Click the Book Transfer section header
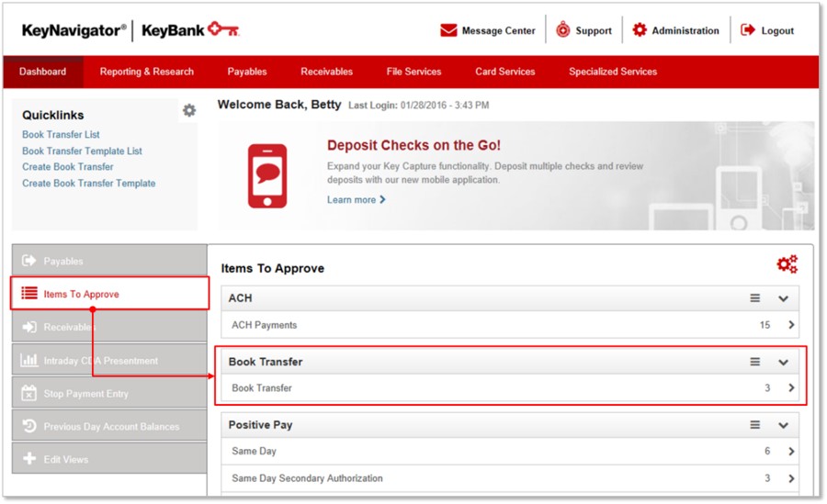This screenshot has width=827, height=504. coord(266,362)
